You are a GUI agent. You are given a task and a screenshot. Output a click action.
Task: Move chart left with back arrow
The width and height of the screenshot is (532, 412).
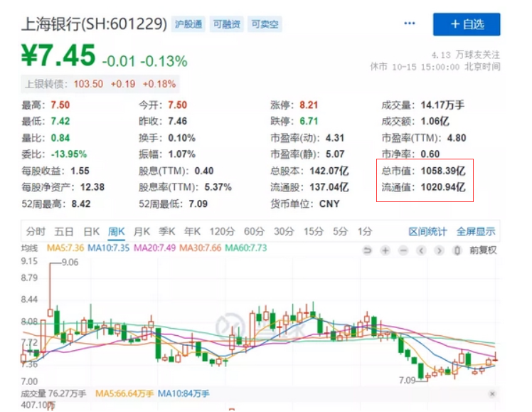coord(421,250)
